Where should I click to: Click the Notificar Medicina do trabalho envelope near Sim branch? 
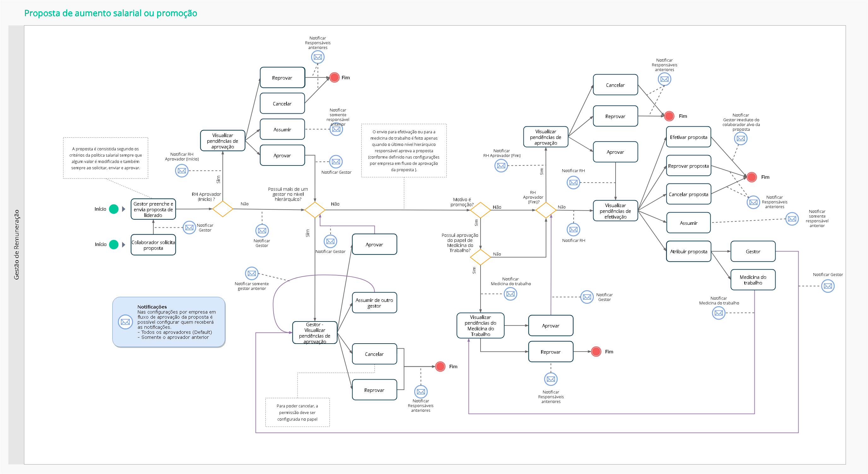(x=510, y=294)
